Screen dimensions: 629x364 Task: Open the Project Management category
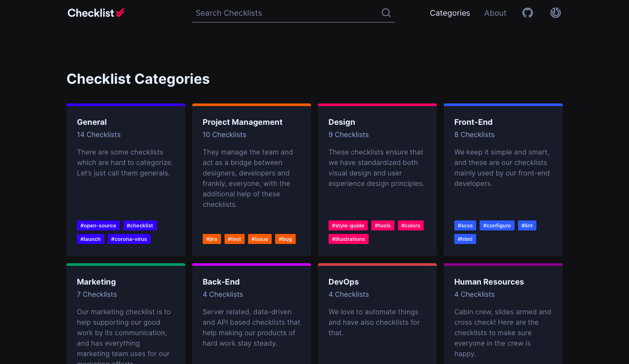242,122
